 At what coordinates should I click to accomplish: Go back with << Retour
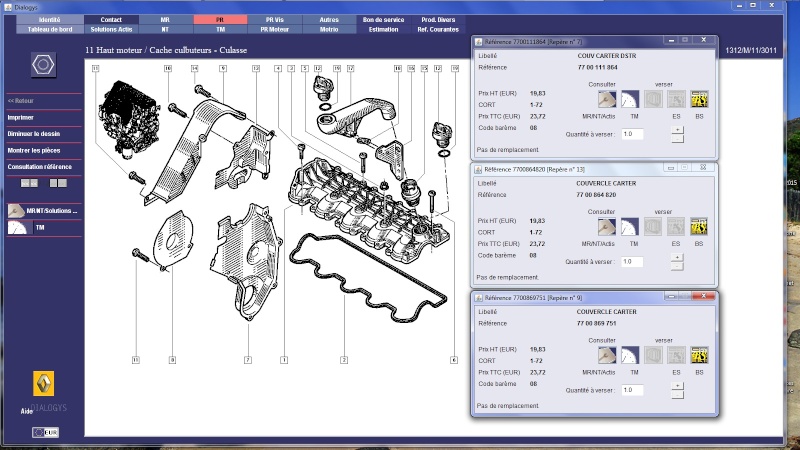pyautogui.click(x=20, y=101)
